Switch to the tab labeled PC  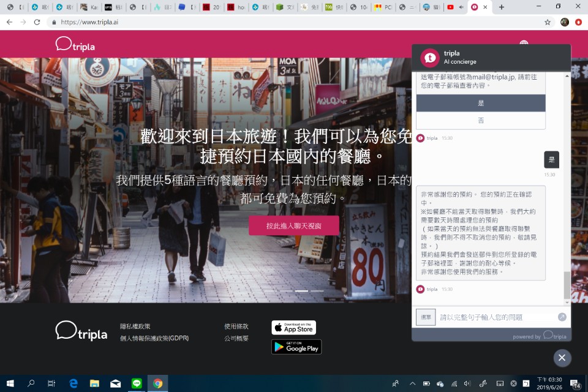pos(383,7)
